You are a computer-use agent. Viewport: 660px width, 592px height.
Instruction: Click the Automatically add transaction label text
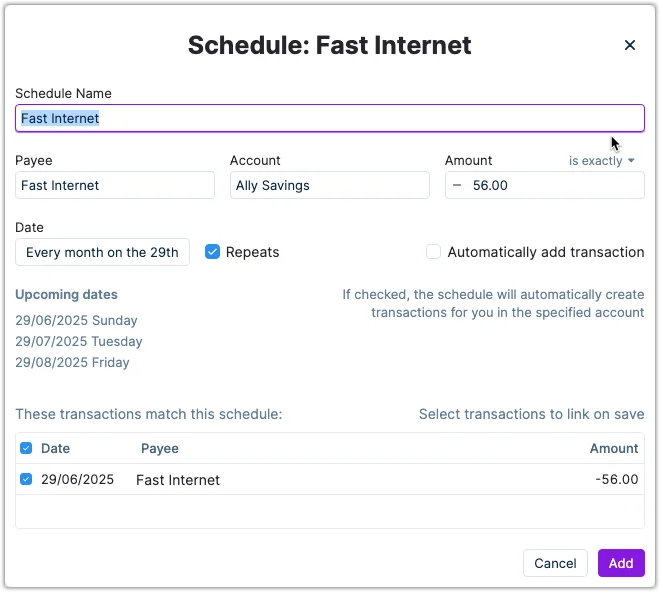tap(545, 252)
